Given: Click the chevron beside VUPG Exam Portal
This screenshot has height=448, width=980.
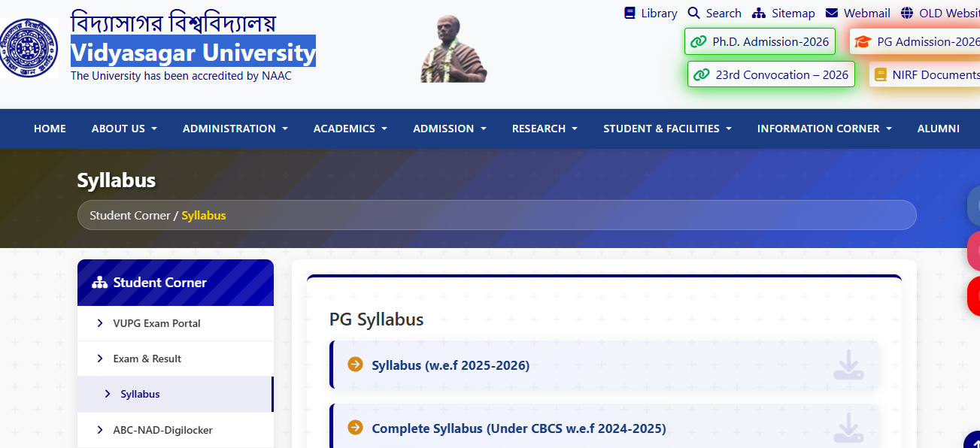Looking at the screenshot, I should tap(100, 323).
